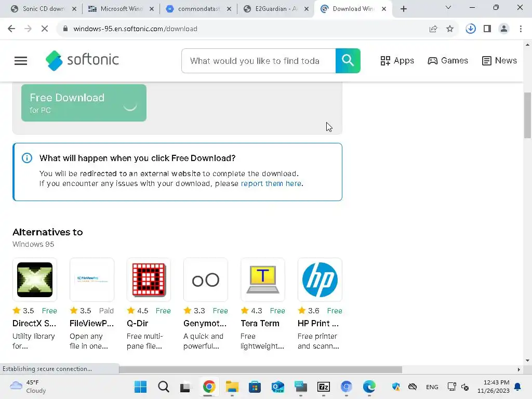Open the Chrome profile icon
The image size is (532, 399).
coord(504,29)
